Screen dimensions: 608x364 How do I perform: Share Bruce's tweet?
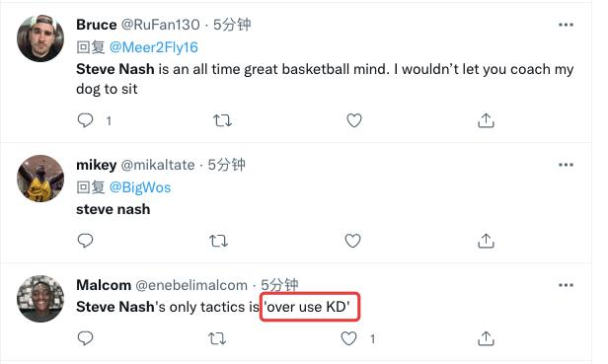[x=486, y=120]
